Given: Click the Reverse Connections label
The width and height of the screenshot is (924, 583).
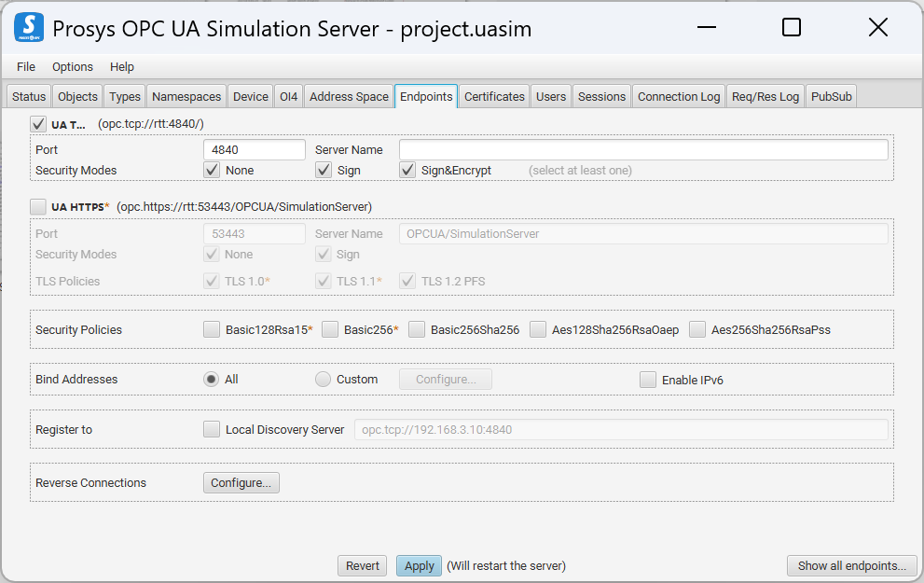Looking at the screenshot, I should pos(90,483).
